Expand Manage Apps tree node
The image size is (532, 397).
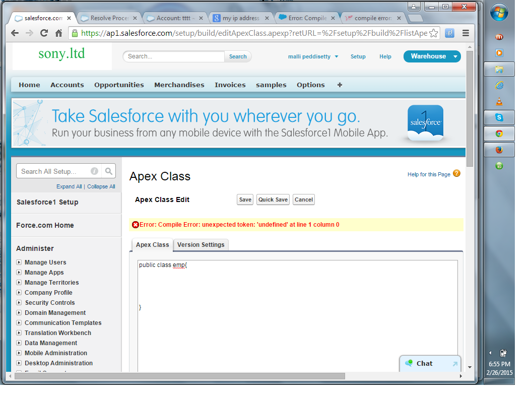(x=19, y=272)
